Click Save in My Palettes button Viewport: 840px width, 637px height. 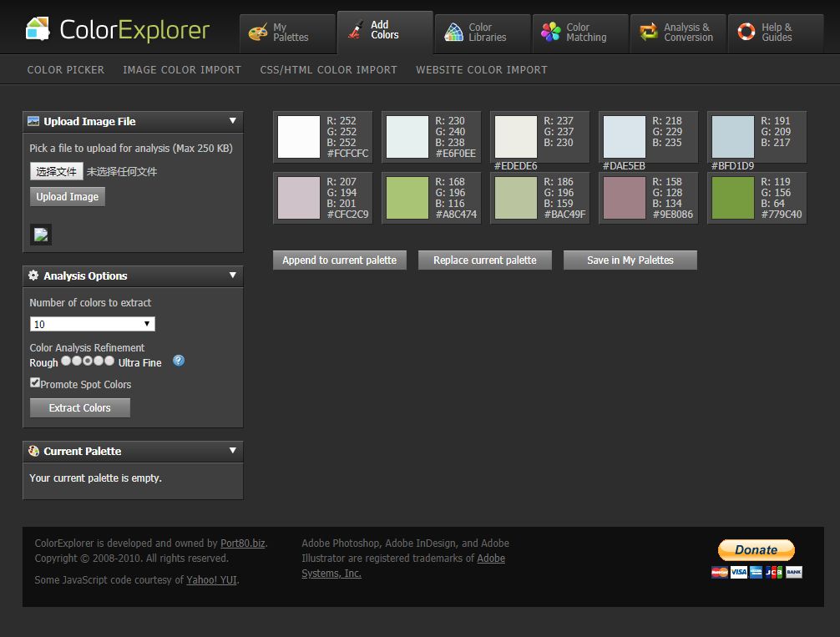click(630, 260)
